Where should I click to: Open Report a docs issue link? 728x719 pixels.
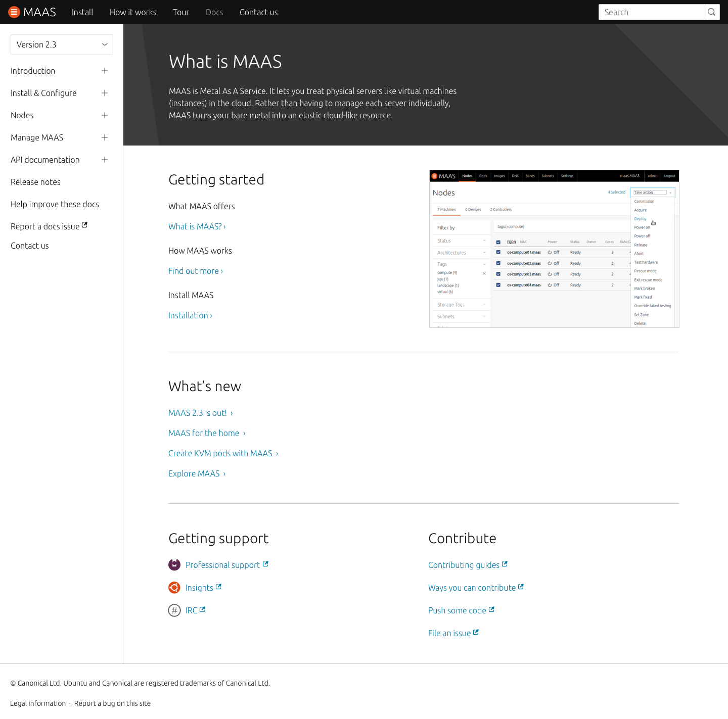[49, 226]
